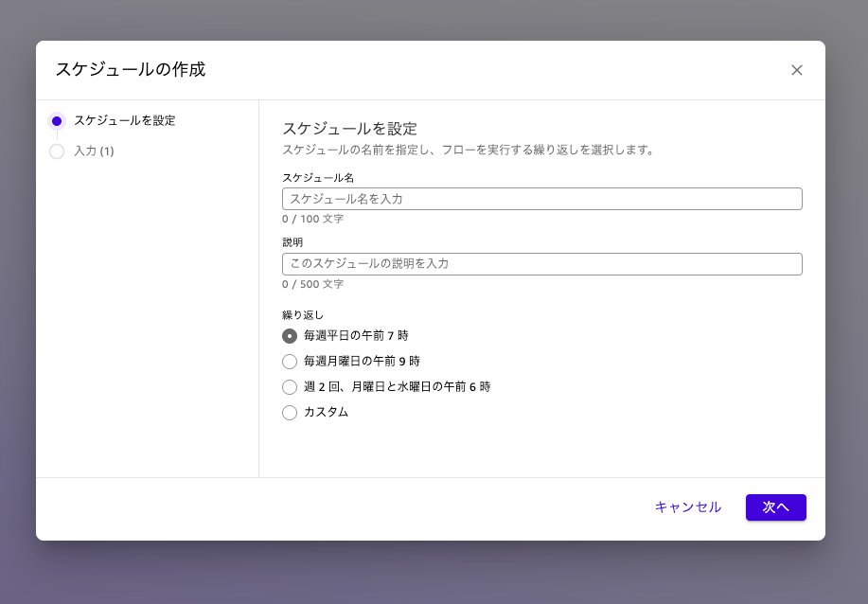868x604 pixels.
Task: Click the 0 / 500 文字 character counter
Action: tap(312, 284)
